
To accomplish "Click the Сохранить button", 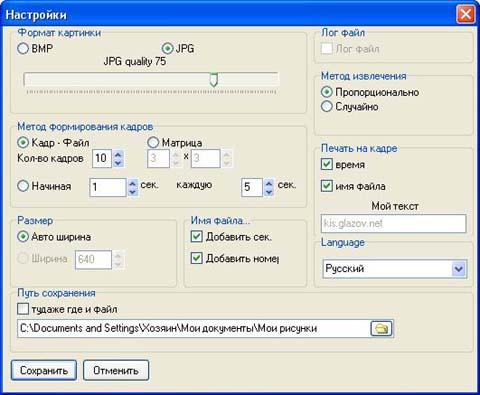I will (x=44, y=370).
